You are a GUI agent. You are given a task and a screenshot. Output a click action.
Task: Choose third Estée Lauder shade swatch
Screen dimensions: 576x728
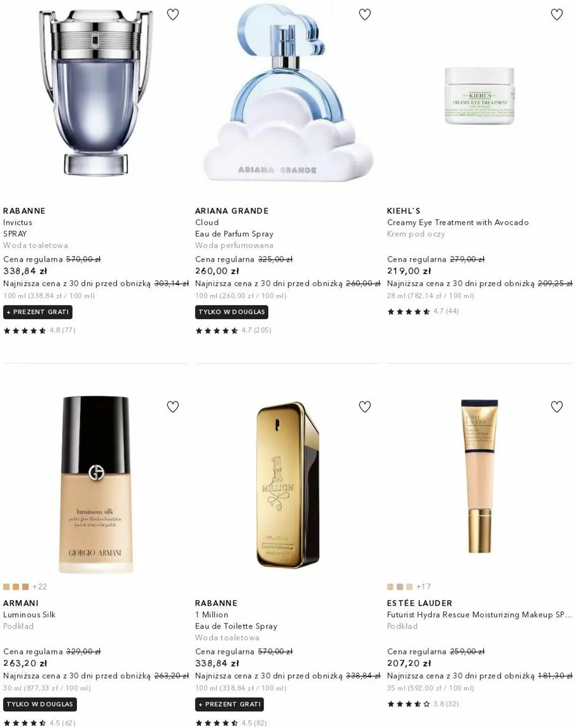point(409,587)
